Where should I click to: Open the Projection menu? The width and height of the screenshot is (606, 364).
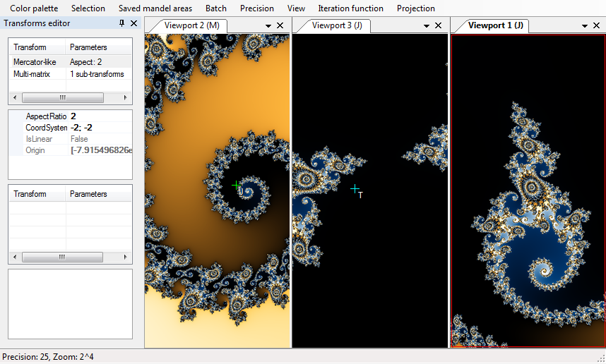[x=416, y=8]
